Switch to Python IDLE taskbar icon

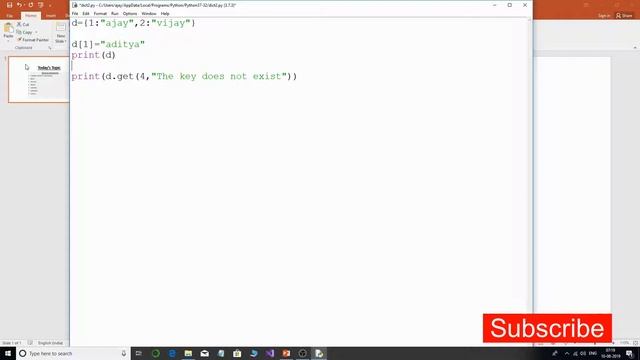pos(319,353)
